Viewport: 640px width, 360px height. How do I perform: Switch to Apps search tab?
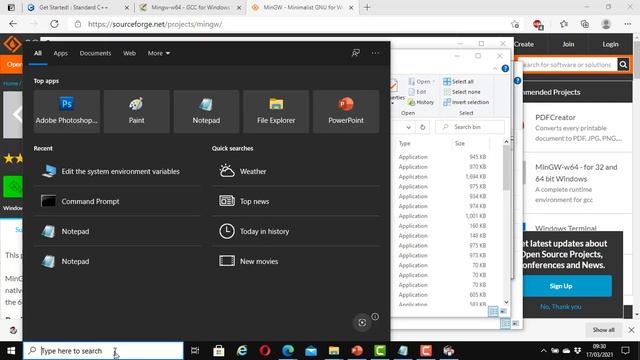pyautogui.click(x=60, y=53)
